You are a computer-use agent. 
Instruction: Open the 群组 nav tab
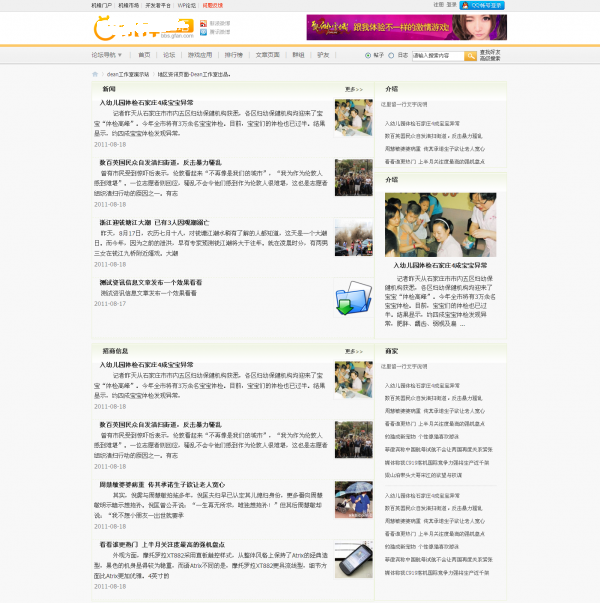click(x=298, y=55)
